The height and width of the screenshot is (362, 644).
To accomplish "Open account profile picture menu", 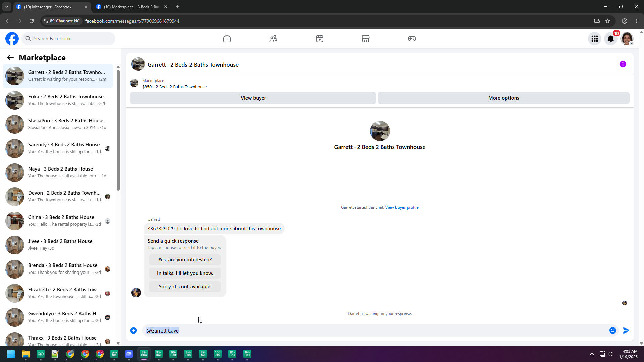I will pyautogui.click(x=627, y=39).
